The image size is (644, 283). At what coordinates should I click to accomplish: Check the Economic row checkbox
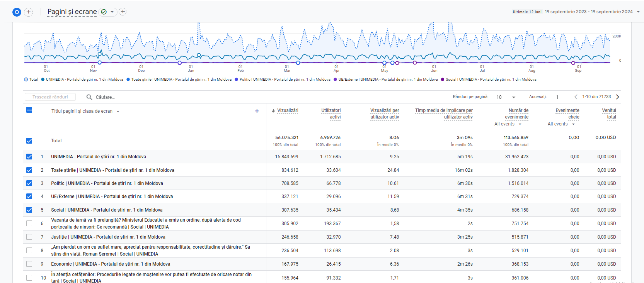point(29,264)
